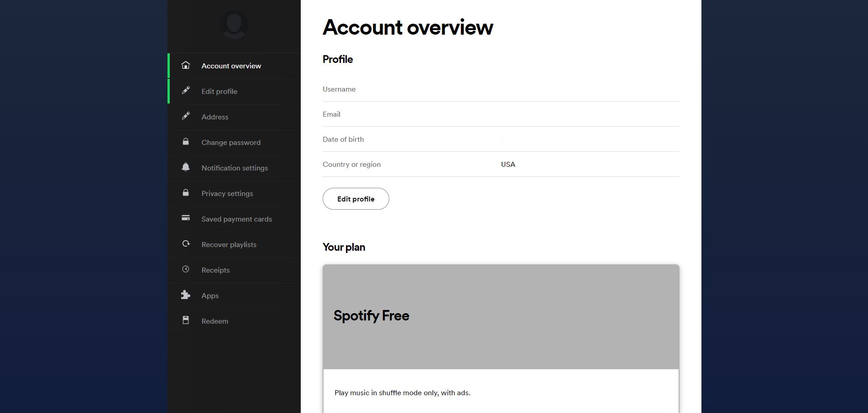This screenshot has height=413, width=868.
Task: Click the clock icon beside Receipts
Action: (x=185, y=269)
